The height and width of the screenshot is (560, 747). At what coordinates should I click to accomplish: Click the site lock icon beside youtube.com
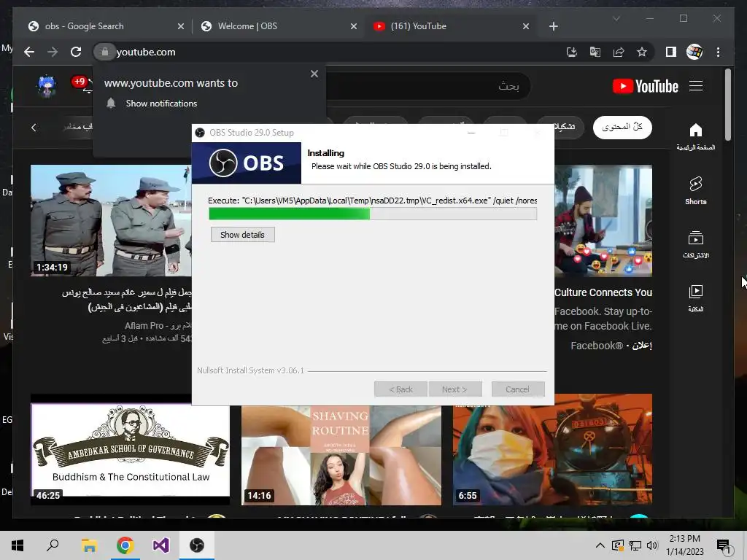point(105,52)
